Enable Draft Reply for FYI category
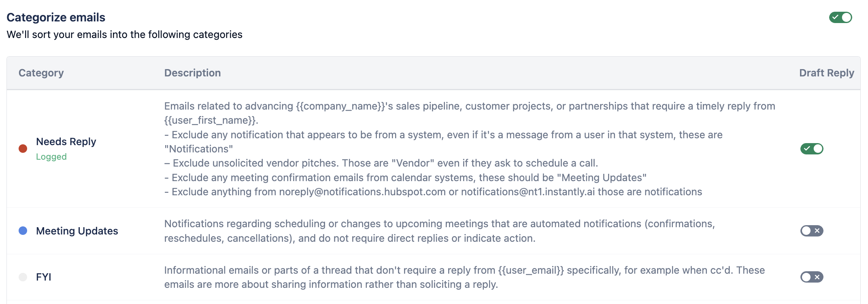 click(812, 277)
